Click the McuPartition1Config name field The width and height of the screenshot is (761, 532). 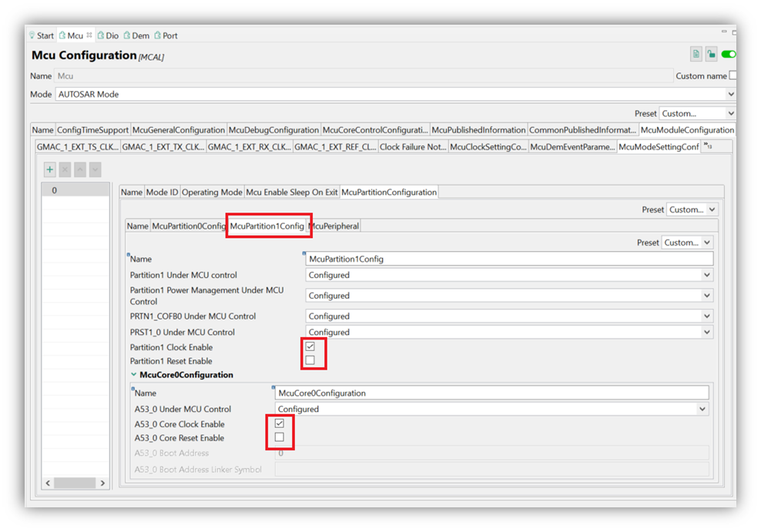coord(509,259)
